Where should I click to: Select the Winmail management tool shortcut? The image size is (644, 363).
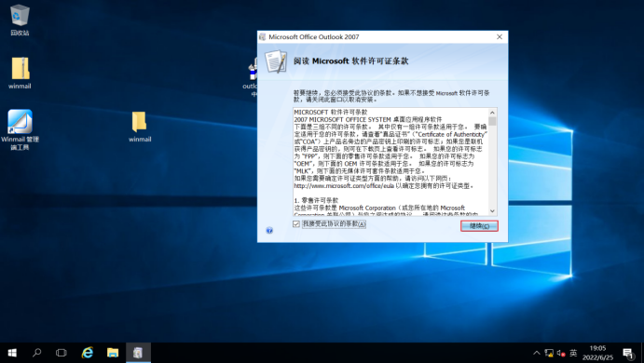(20, 129)
